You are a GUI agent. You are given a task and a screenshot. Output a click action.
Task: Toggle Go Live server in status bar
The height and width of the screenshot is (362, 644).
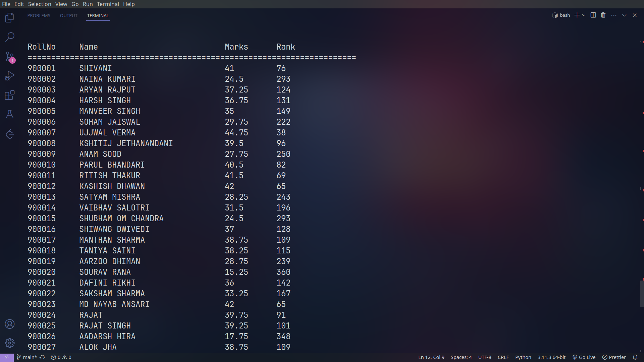point(584,357)
